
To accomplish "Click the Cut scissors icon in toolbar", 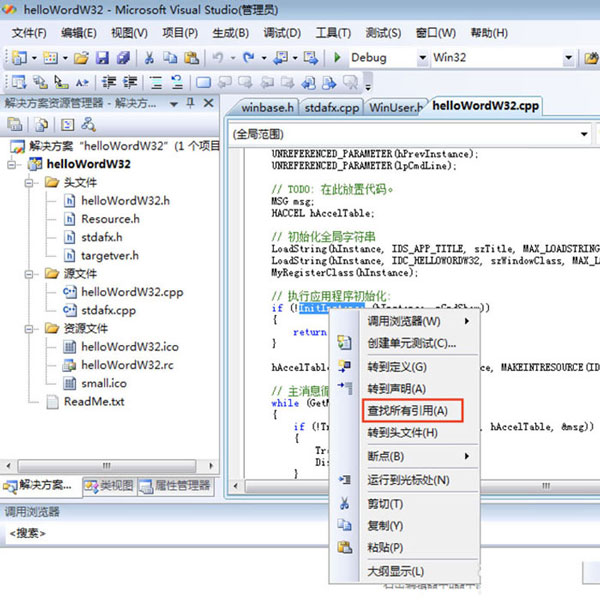I will coord(149,58).
